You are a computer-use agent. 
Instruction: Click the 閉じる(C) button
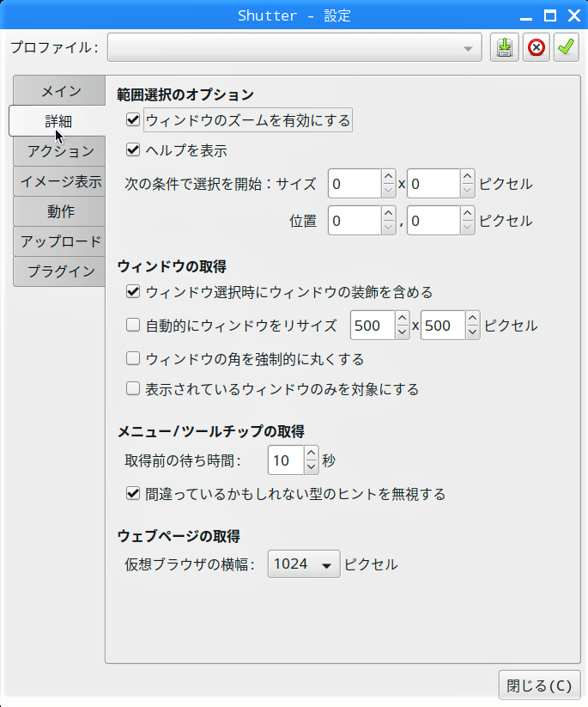tap(539, 686)
